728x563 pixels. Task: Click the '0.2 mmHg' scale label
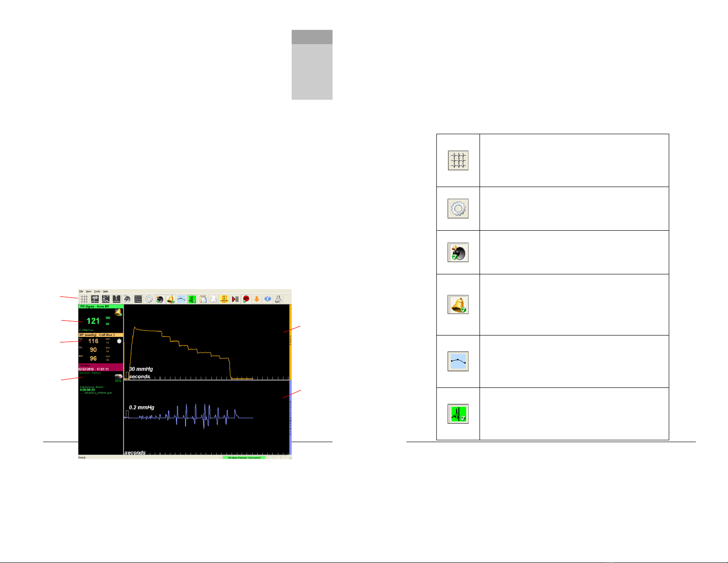pyautogui.click(x=141, y=407)
